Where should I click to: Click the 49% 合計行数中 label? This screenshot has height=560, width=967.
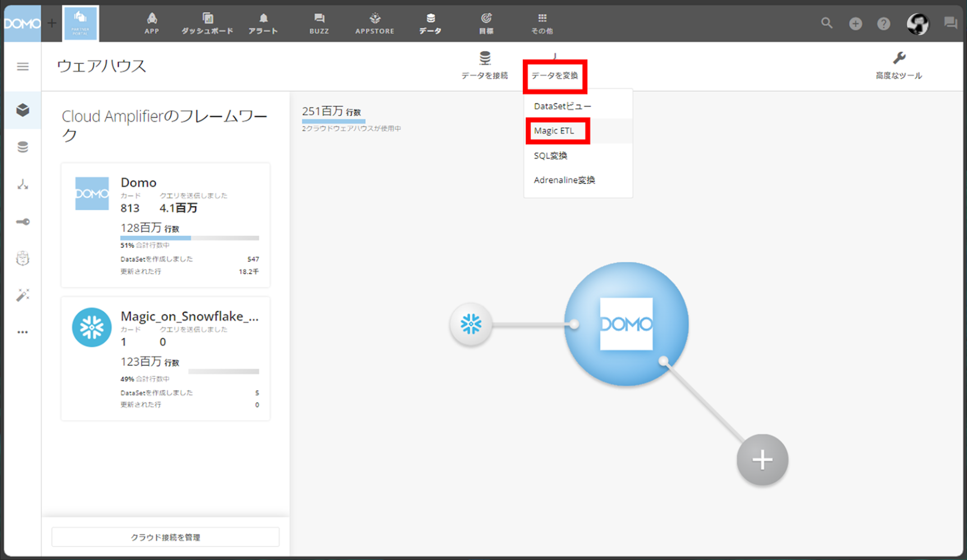point(145,379)
